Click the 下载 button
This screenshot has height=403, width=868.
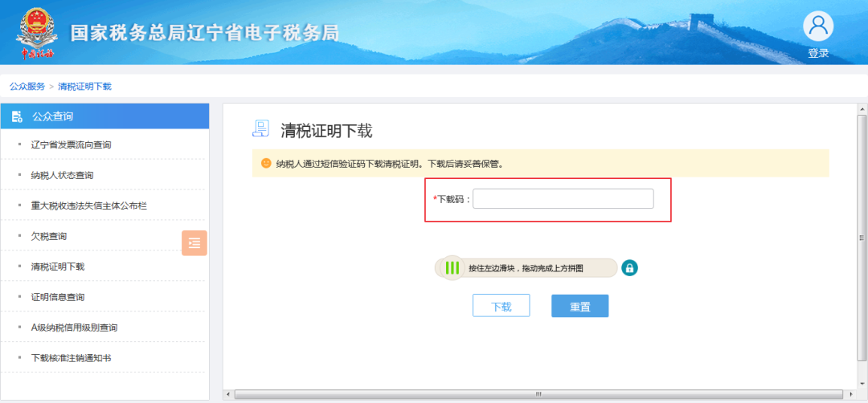pyautogui.click(x=501, y=306)
